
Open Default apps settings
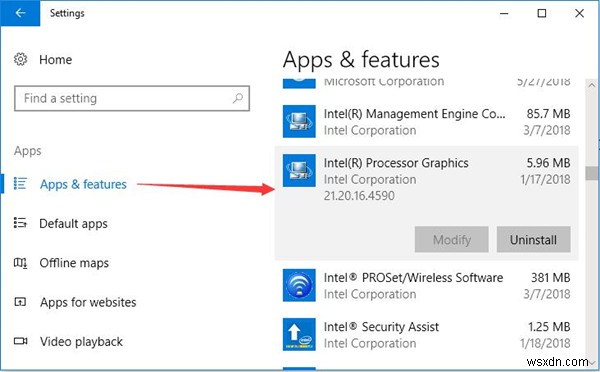[x=73, y=224]
